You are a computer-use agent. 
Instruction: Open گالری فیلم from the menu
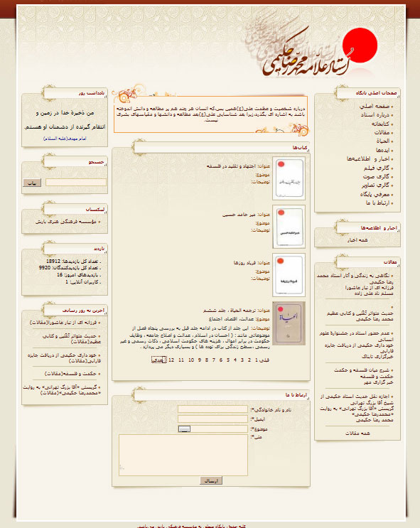pyautogui.click(x=376, y=168)
